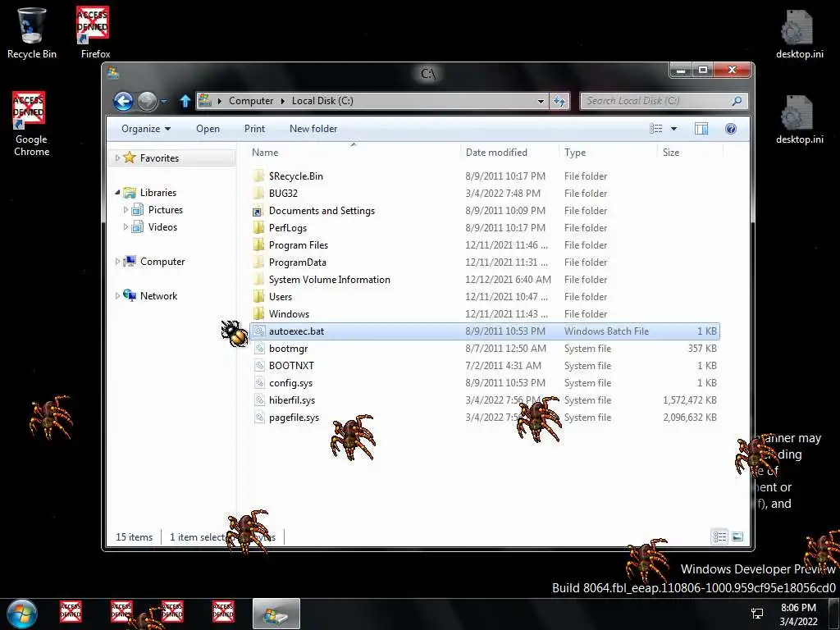Image resolution: width=840 pixels, height=630 pixels.
Task: Select Videos library in navigation pane
Action: [163, 227]
